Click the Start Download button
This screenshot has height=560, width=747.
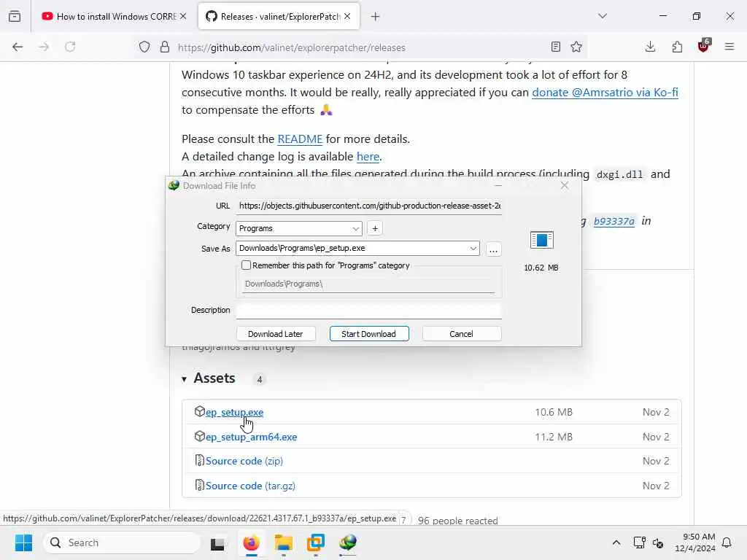pos(368,334)
